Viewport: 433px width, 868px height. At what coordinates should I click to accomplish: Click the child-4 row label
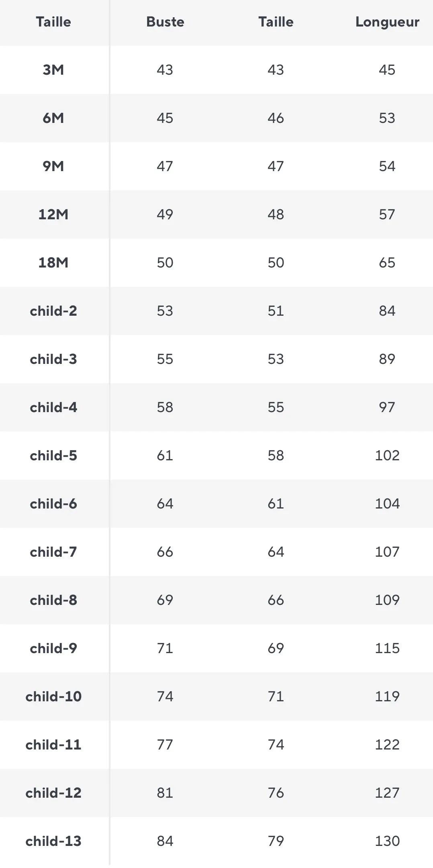[53, 407]
